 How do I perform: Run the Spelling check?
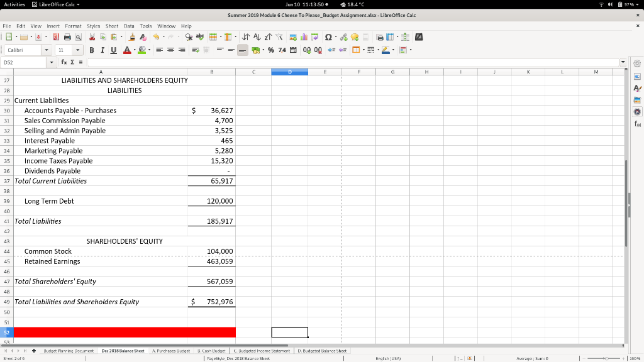(199, 37)
